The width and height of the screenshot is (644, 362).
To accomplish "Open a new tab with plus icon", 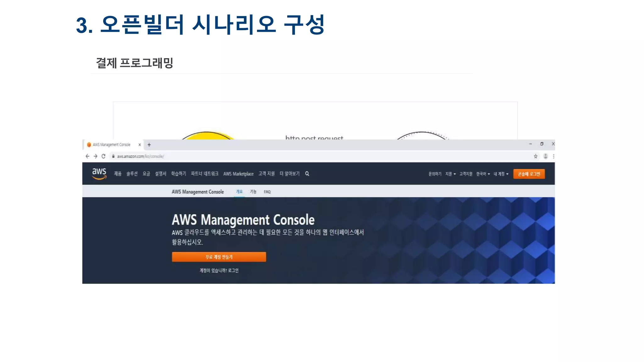I will click(x=149, y=145).
